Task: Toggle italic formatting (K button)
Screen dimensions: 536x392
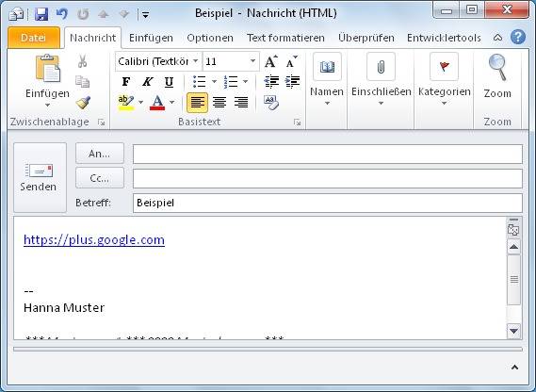Action: [x=147, y=82]
